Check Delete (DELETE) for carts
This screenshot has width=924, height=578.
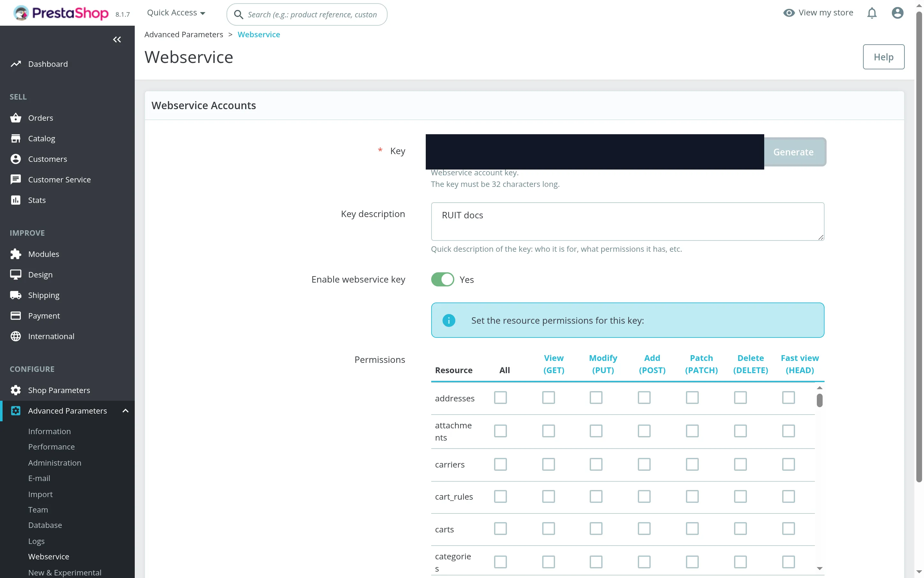(x=740, y=529)
